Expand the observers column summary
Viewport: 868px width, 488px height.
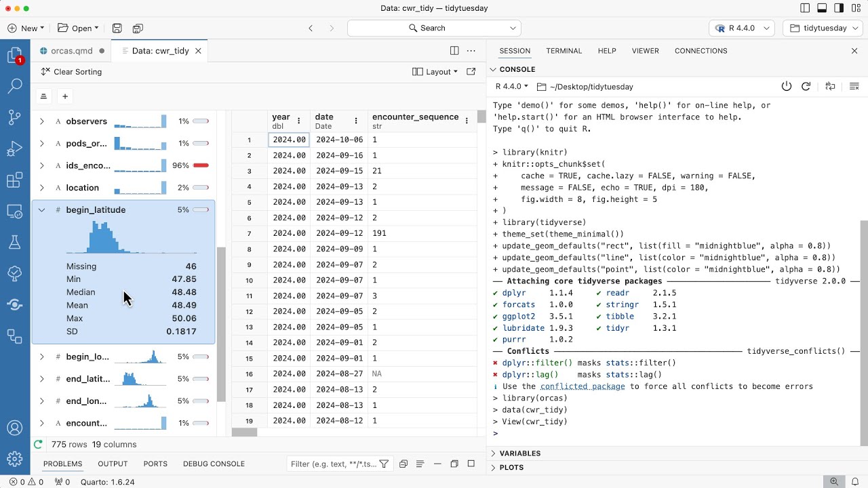(x=41, y=121)
